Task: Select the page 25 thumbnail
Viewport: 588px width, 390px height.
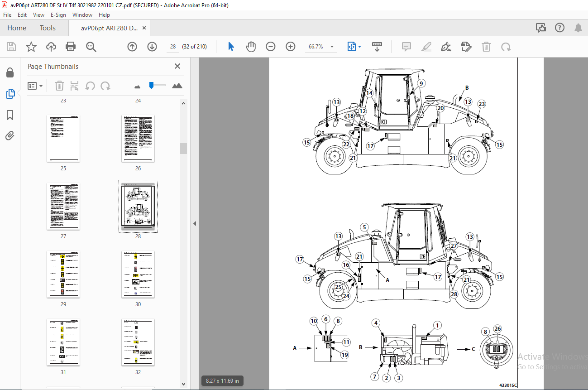Action: tap(63, 139)
